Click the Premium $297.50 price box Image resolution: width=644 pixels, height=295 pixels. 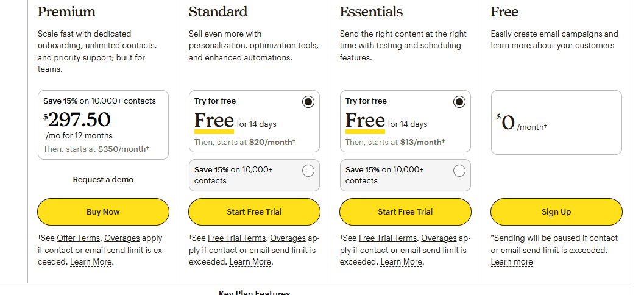click(x=103, y=125)
